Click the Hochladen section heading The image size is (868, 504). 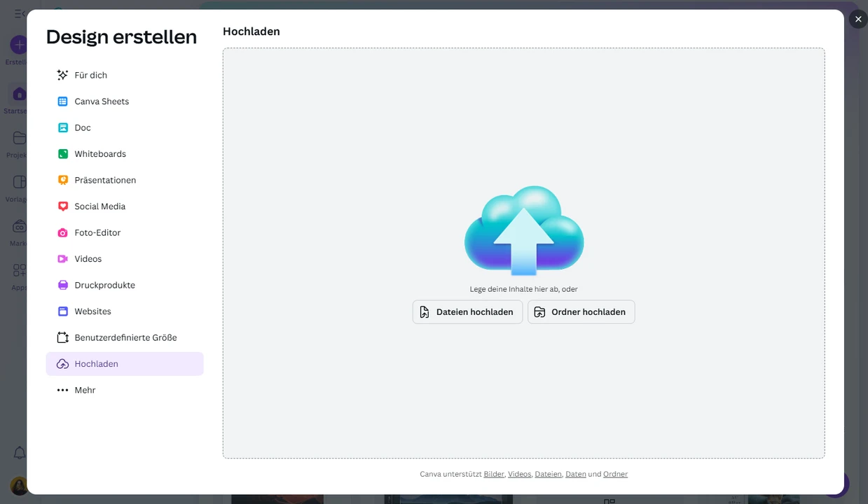(252, 31)
